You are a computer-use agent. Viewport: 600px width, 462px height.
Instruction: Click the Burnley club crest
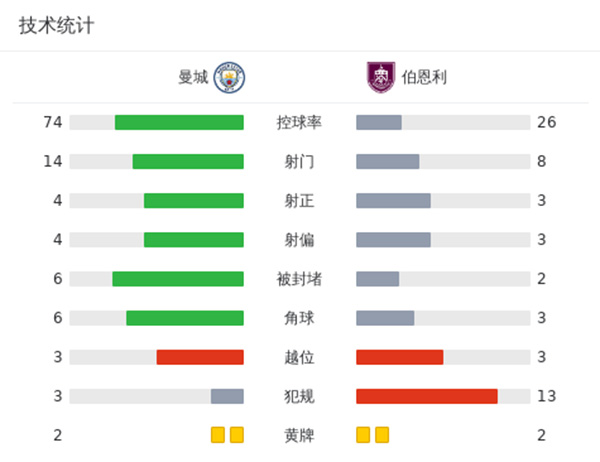pos(380,77)
